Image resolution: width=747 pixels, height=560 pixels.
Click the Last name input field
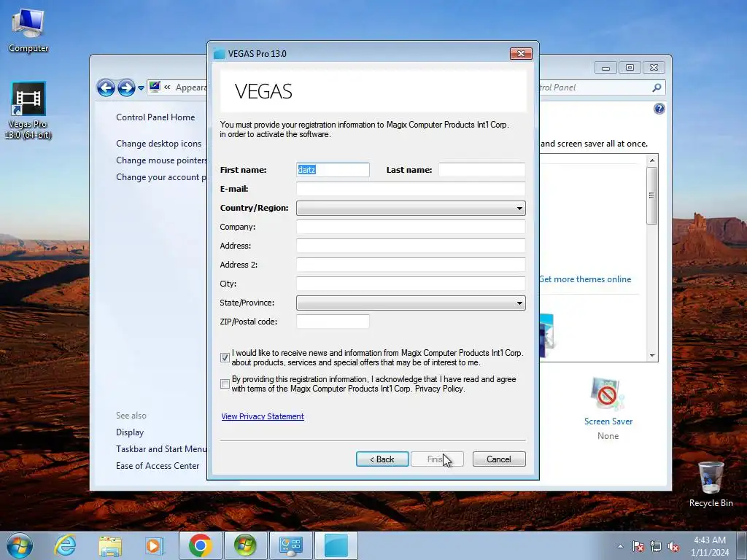pos(481,170)
